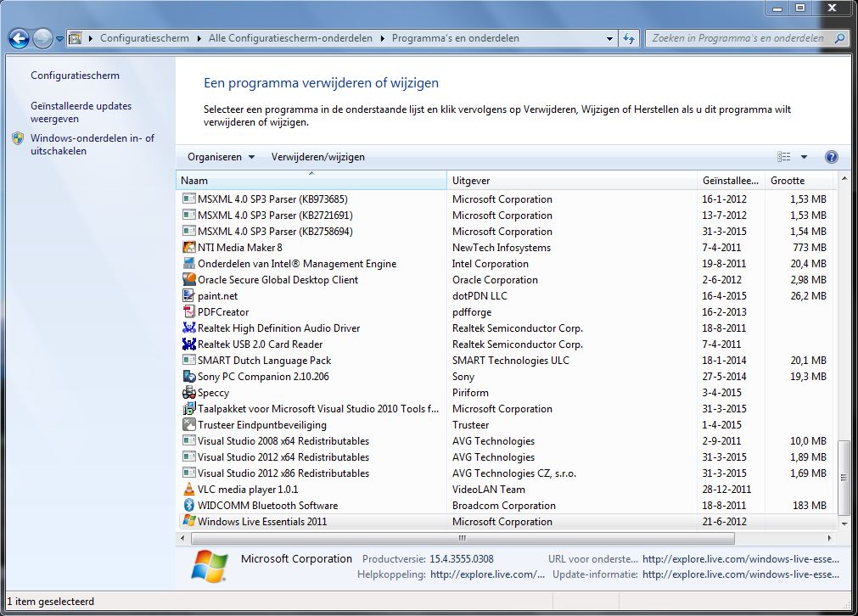Click the WIDCOMM Bluetooth Software icon
858x616 pixels.
tap(188, 506)
